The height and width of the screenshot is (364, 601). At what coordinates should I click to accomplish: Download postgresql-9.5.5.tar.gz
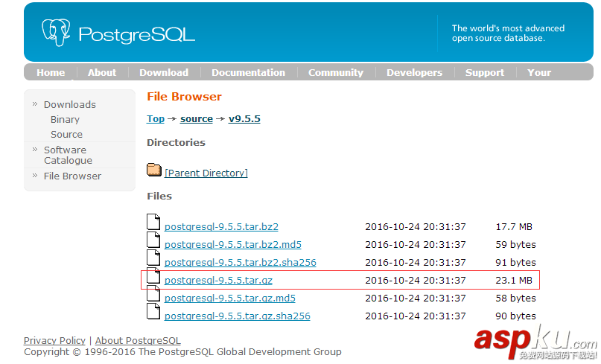tap(218, 281)
